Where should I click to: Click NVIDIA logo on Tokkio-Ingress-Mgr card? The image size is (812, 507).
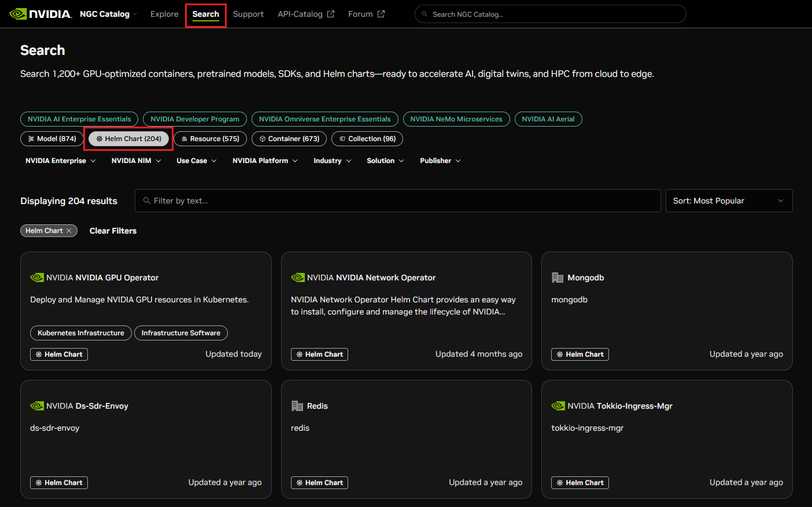point(558,406)
